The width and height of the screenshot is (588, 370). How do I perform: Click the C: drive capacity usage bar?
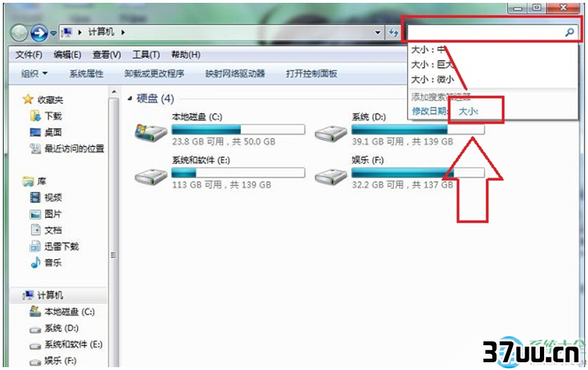238,129
